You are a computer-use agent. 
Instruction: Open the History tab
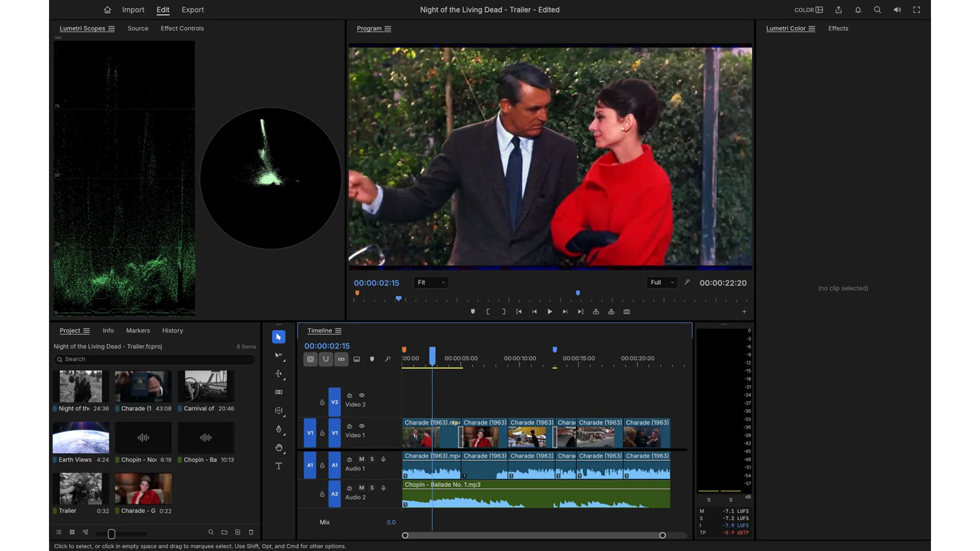(173, 331)
